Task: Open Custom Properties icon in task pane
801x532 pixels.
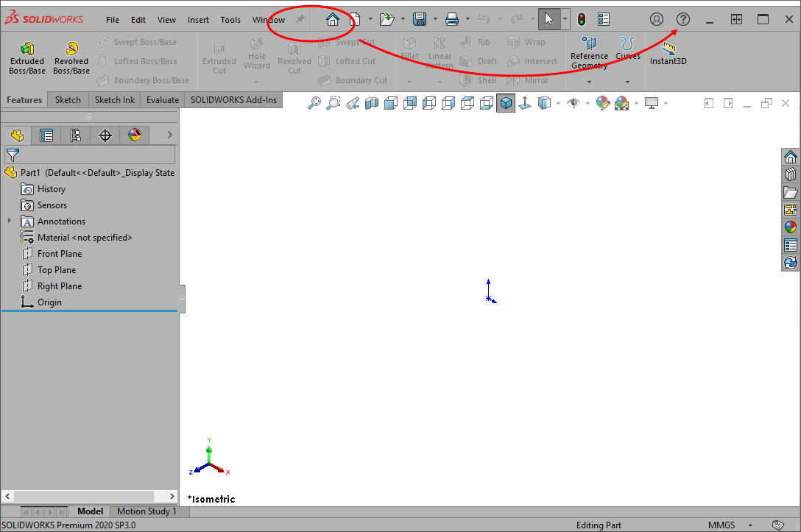Action: pos(790,245)
